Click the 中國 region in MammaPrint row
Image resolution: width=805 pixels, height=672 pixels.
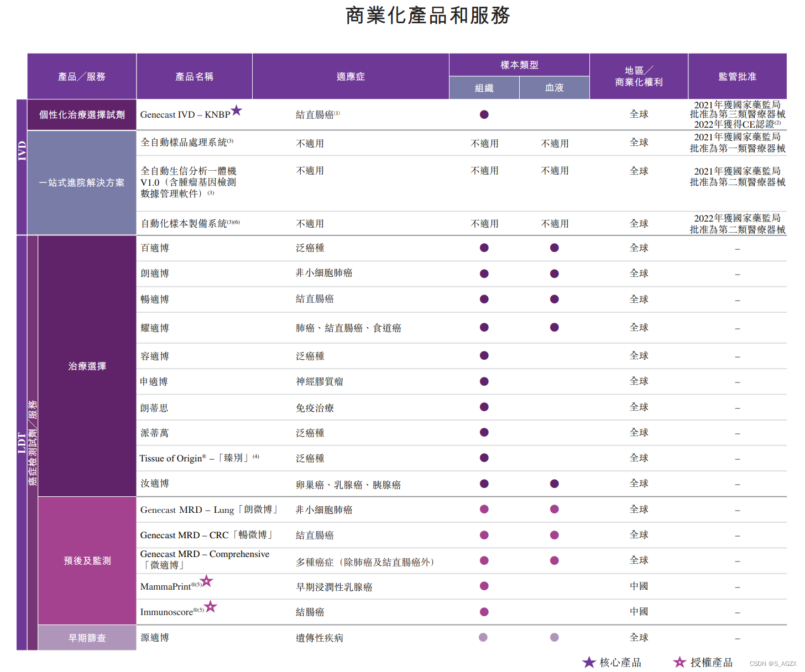(639, 586)
